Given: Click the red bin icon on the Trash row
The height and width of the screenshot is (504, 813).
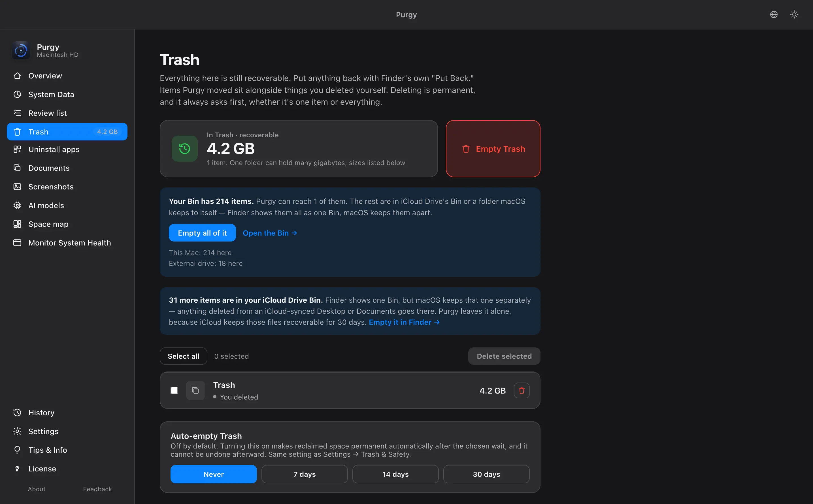Looking at the screenshot, I should point(522,390).
